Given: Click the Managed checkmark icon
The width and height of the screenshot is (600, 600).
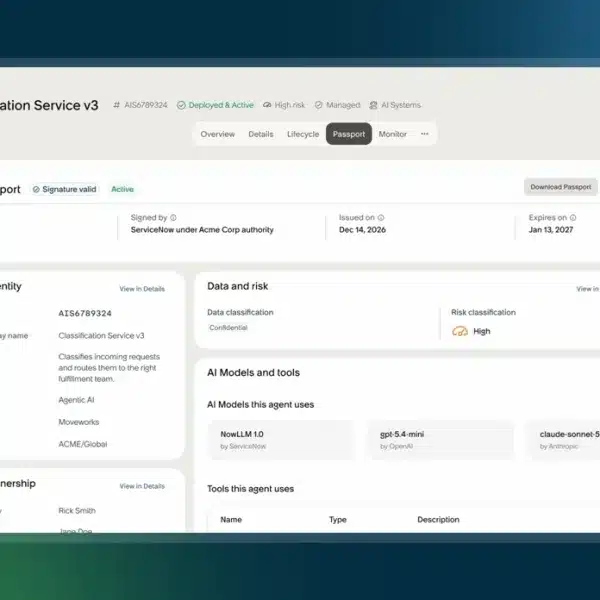Looking at the screenshot, I should pos(318,105).
